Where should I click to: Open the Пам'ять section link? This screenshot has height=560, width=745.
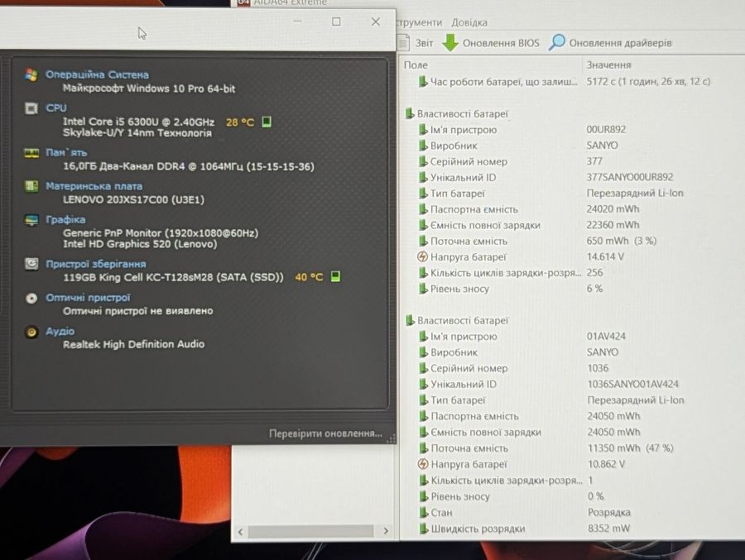(66, 152)
